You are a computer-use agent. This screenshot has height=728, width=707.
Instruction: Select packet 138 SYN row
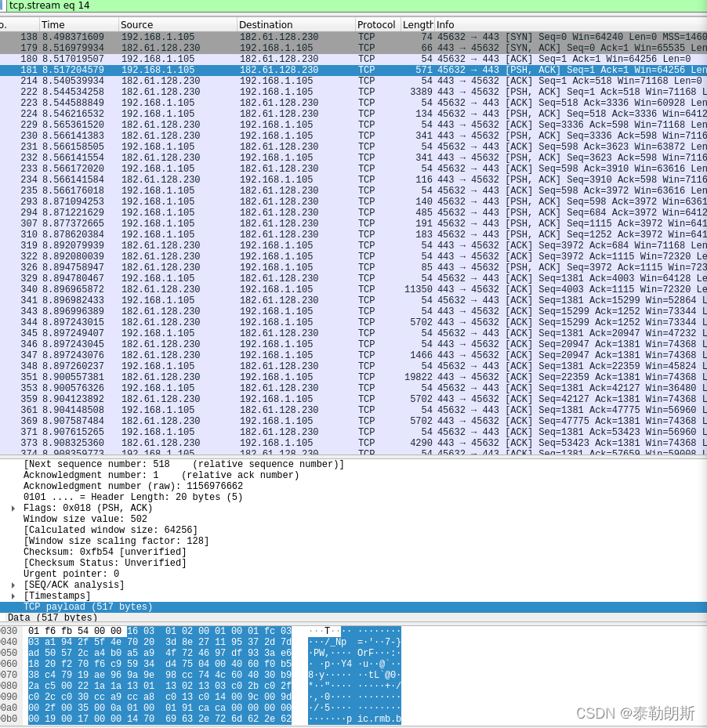click(x=353, y=37)
